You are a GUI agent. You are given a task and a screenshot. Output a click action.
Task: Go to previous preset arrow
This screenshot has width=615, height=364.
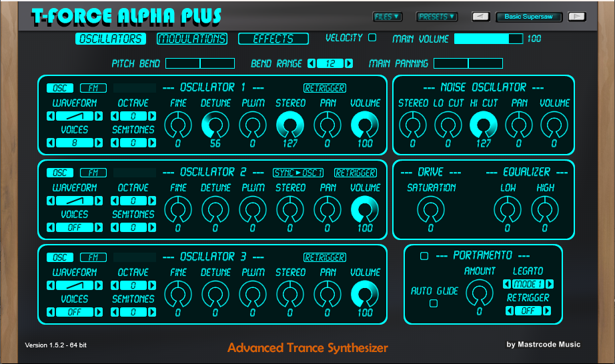480,17
